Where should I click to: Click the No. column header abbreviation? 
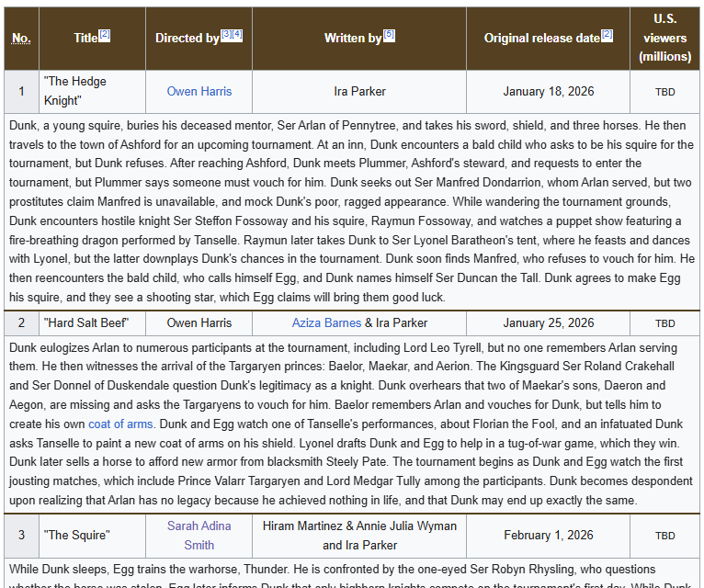(21, 39)
